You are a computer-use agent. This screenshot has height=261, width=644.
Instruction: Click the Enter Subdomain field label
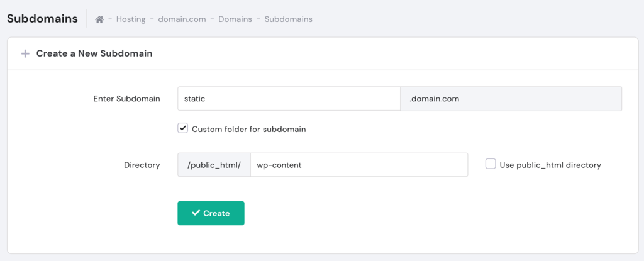[x=126, y=99]
